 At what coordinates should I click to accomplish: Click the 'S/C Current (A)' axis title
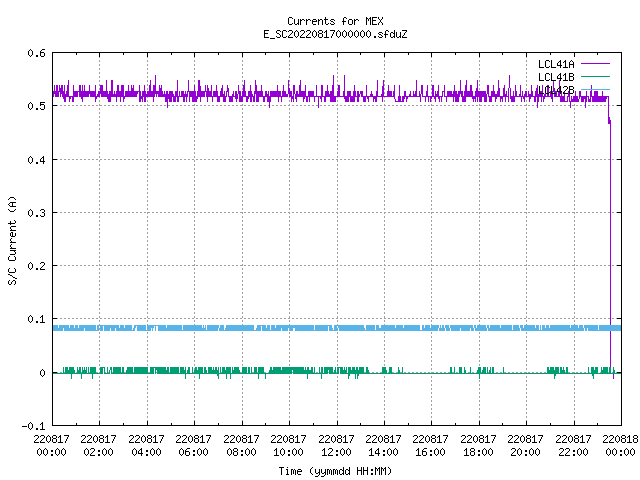click(12, 241)
